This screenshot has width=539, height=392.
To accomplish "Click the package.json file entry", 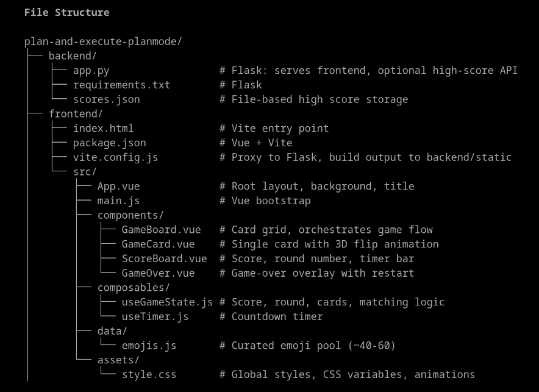I will click(x=109, y=143).
